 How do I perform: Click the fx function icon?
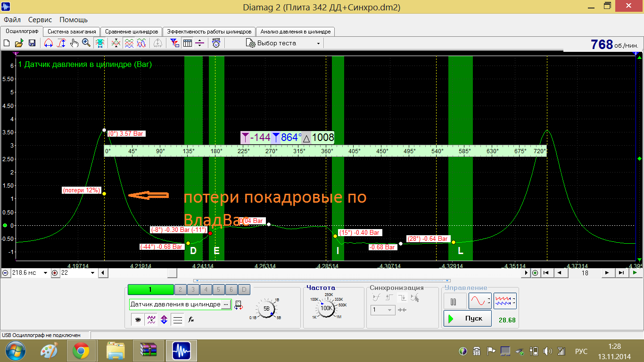191,319
